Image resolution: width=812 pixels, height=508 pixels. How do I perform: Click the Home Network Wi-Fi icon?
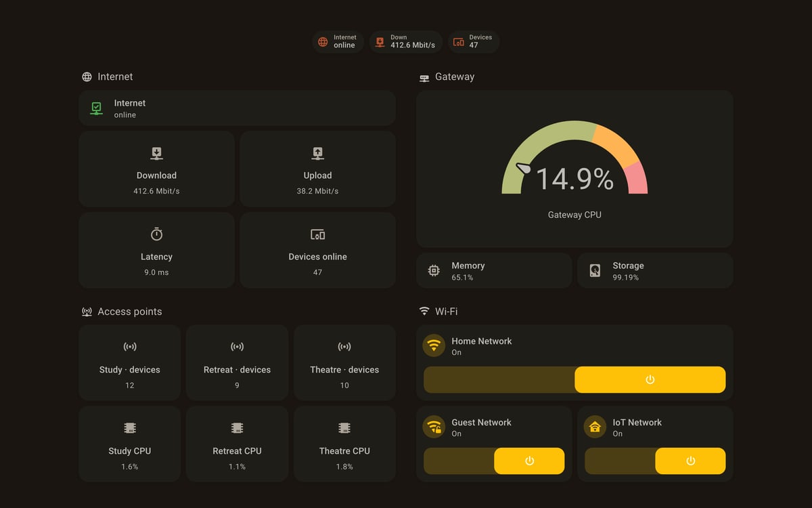434,345
